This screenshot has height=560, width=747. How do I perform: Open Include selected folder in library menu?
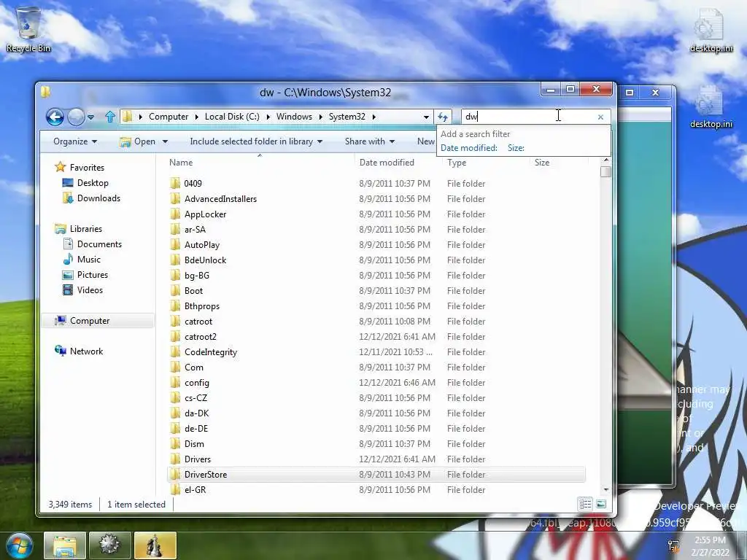(x=256, y=141)
